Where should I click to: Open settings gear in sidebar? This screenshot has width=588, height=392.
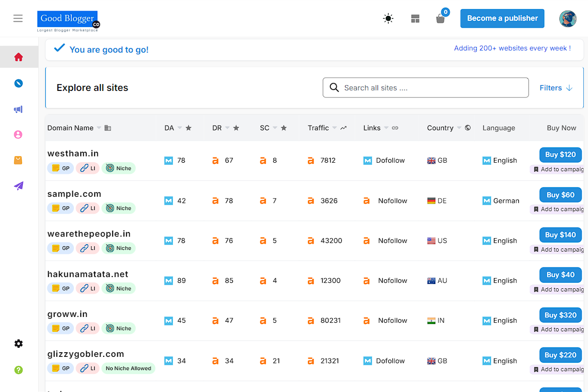click(19, 344)
